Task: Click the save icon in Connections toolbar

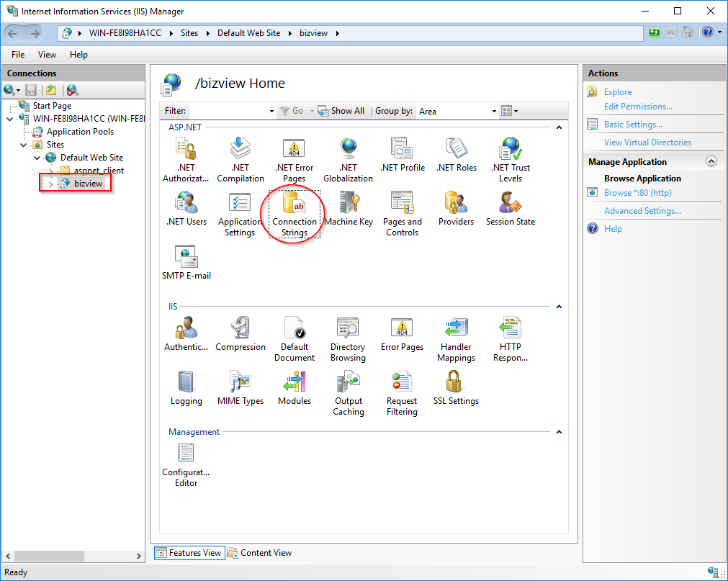Action: (31, 90)
